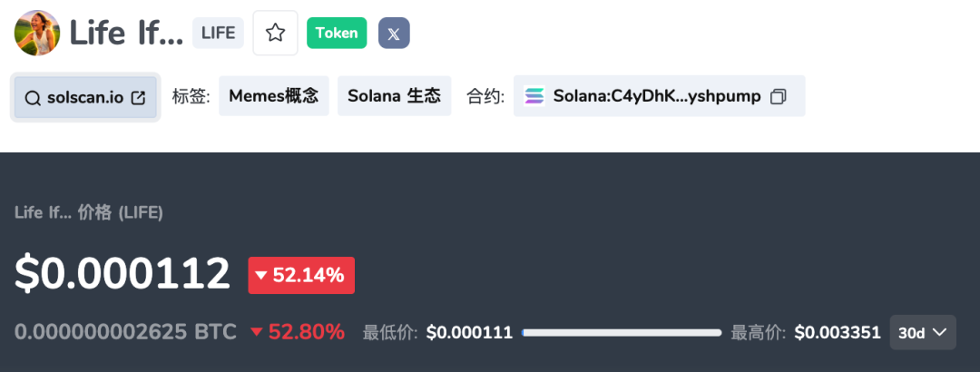Image resolution: width=980 pixels, height=372 pixels.
Task: Click the low-high price range bar
Action: (x=622, y=333)
